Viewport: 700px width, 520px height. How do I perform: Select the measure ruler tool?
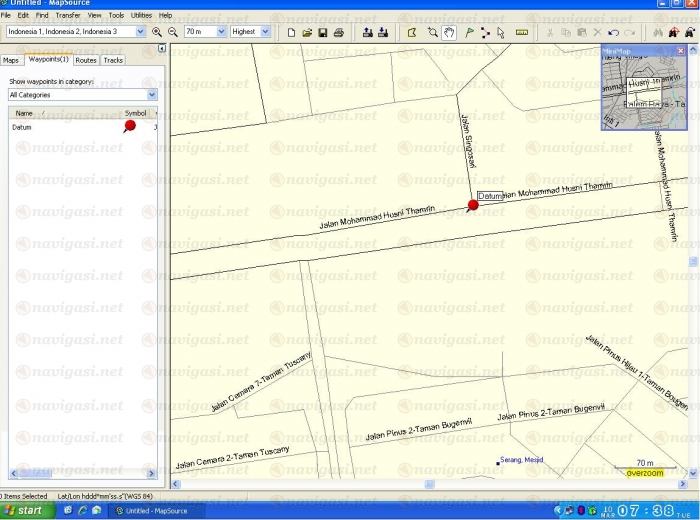pos(521,32)
